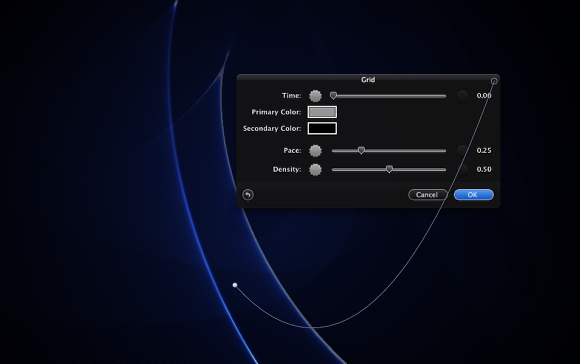Open the Primary Color swatch

coord(322,112)
